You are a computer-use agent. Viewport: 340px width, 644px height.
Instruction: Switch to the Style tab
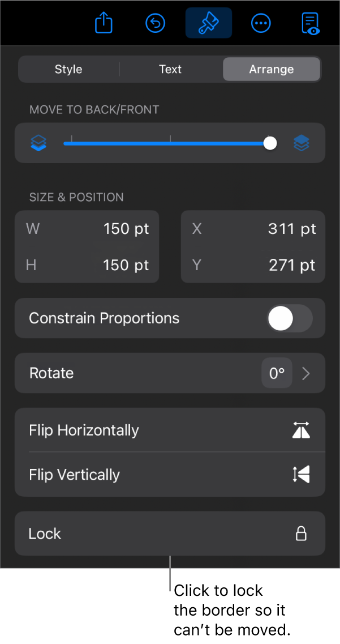[68, 69]
